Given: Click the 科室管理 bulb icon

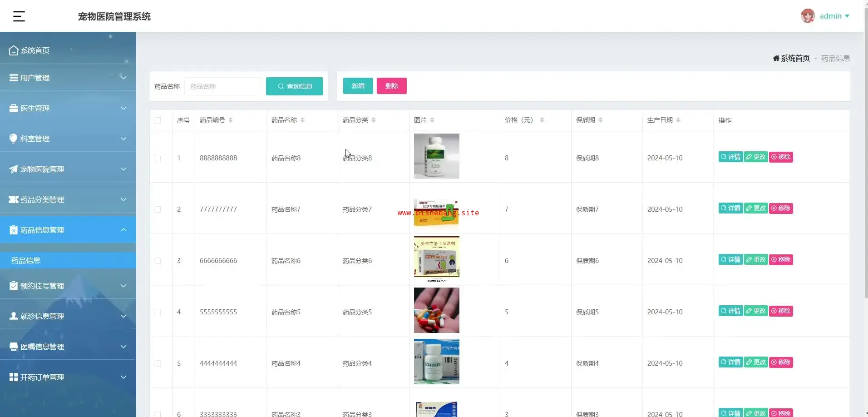Looking at the screenshot, I should 14,139.
